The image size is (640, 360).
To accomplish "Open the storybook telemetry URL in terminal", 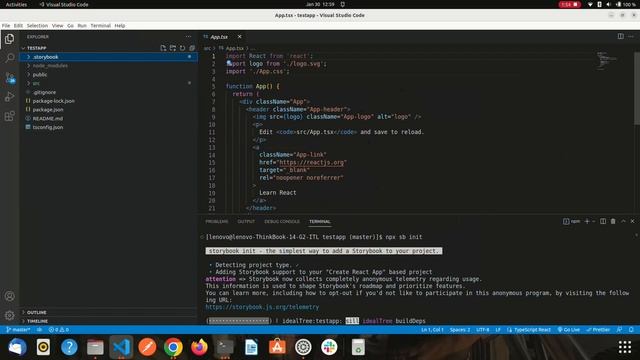I will 262,307.
